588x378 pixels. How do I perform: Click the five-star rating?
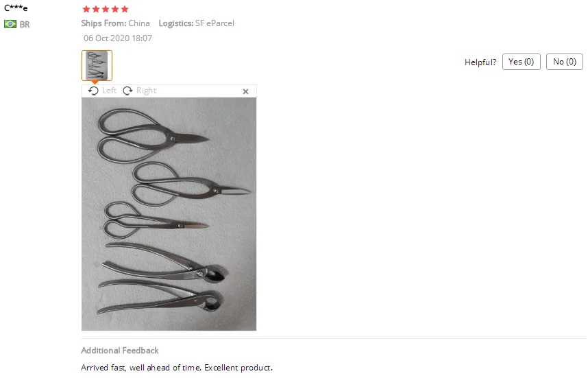pyautogui.click(x=106, y=9)
